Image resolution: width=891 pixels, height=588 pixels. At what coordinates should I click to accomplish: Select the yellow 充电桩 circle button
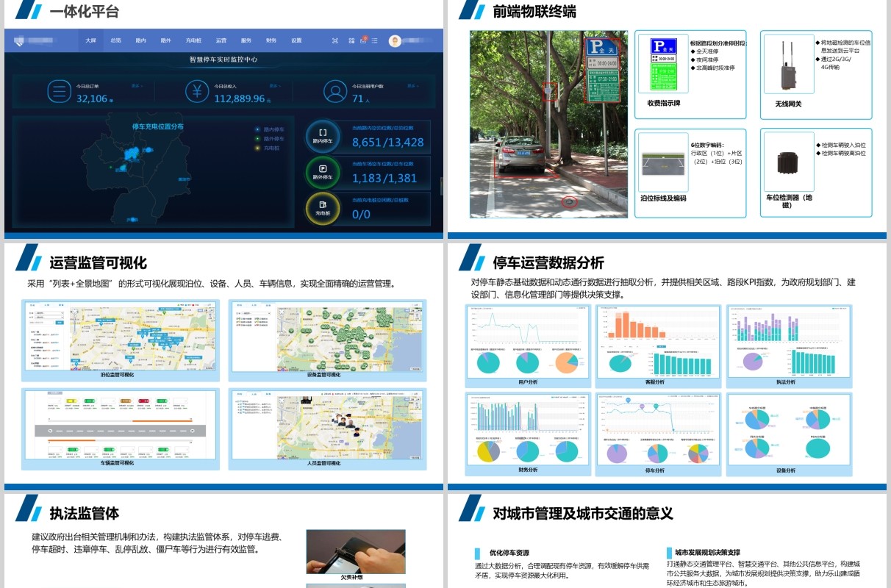point(323,209)
